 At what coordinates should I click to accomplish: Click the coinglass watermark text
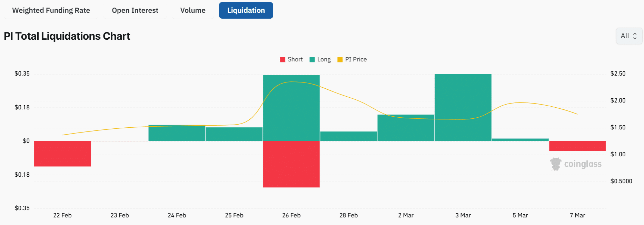coord(583,164)
